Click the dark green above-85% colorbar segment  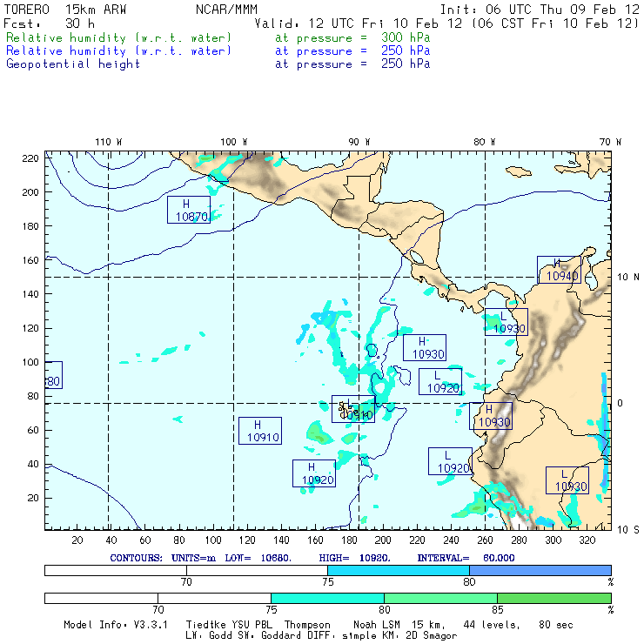coord(554,598)
